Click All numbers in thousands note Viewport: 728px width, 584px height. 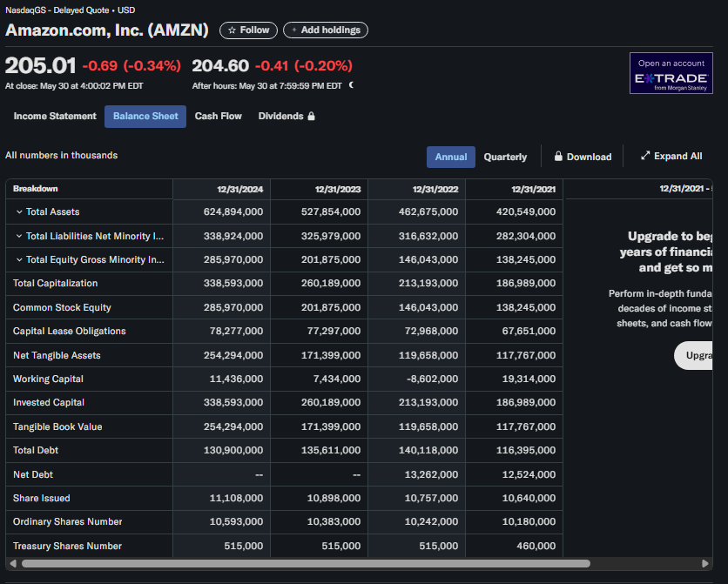tap(61, 156)
